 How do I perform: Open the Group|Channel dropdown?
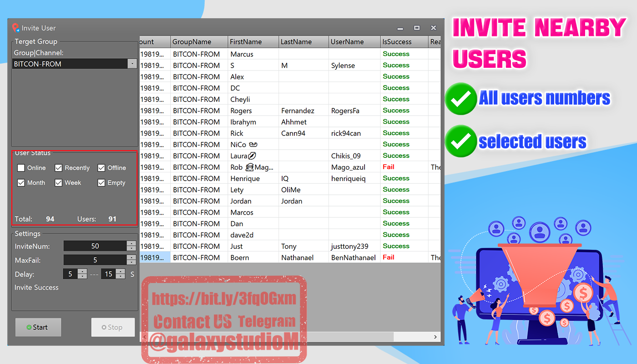132,64
